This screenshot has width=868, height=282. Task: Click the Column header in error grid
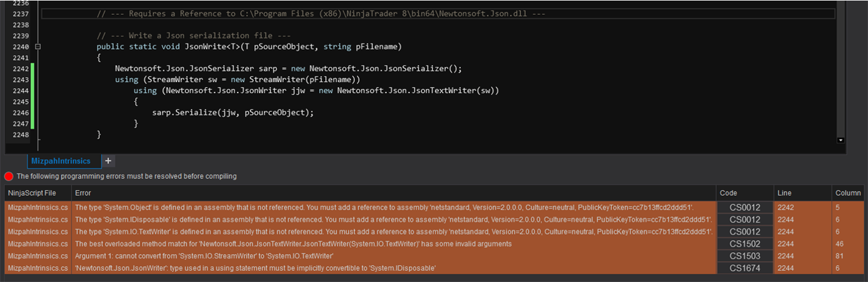(x=848, y=193)
